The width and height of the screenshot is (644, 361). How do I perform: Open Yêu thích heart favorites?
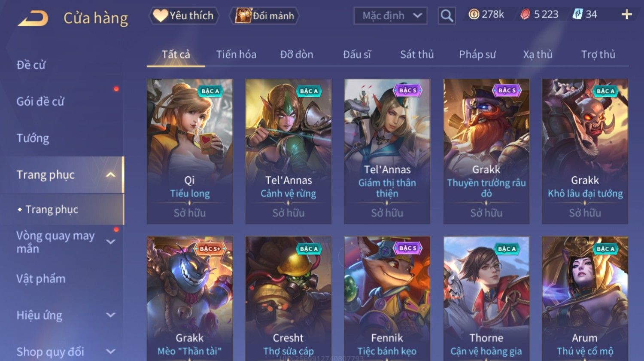pos(184,16)
